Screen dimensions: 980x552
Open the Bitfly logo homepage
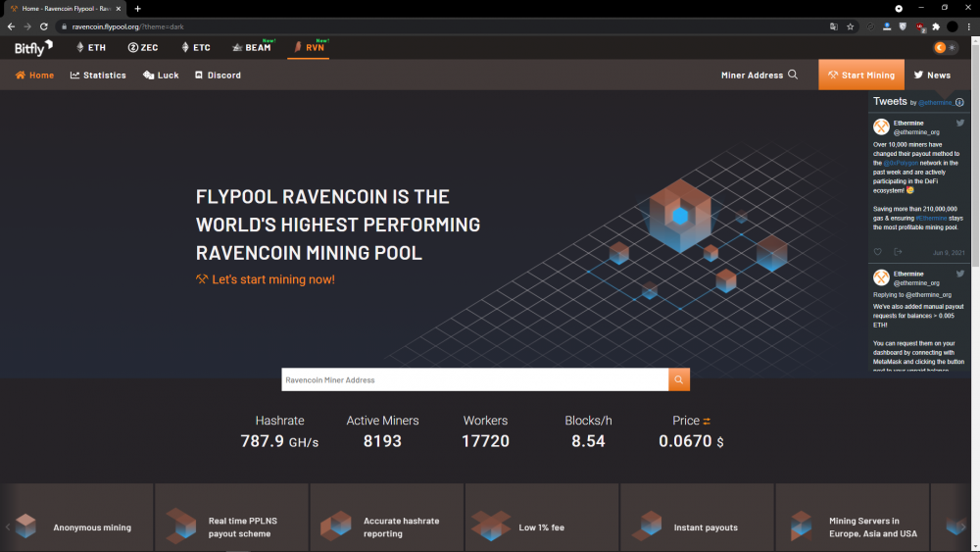click(33, 47)
